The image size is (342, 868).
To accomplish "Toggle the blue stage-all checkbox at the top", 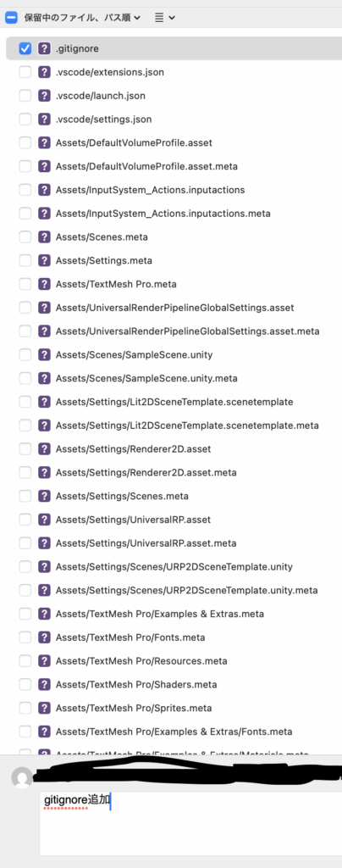I will tap(11, 18).
